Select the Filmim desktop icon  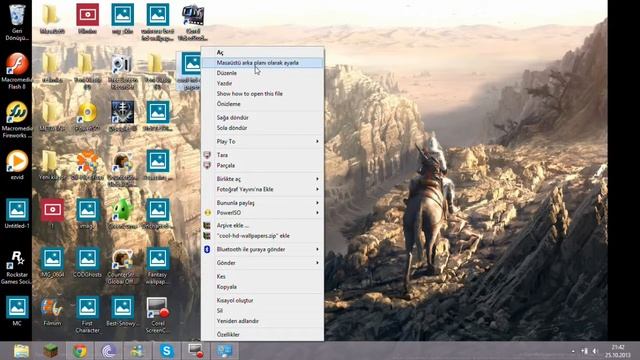52,312
